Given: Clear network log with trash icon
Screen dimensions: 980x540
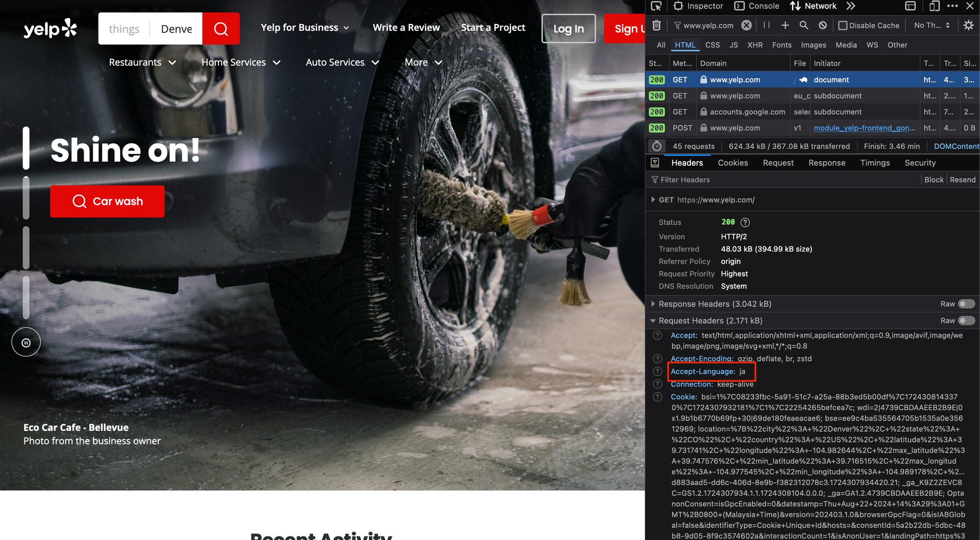Looking at the screenshot, I should click(x=657, y=25).
